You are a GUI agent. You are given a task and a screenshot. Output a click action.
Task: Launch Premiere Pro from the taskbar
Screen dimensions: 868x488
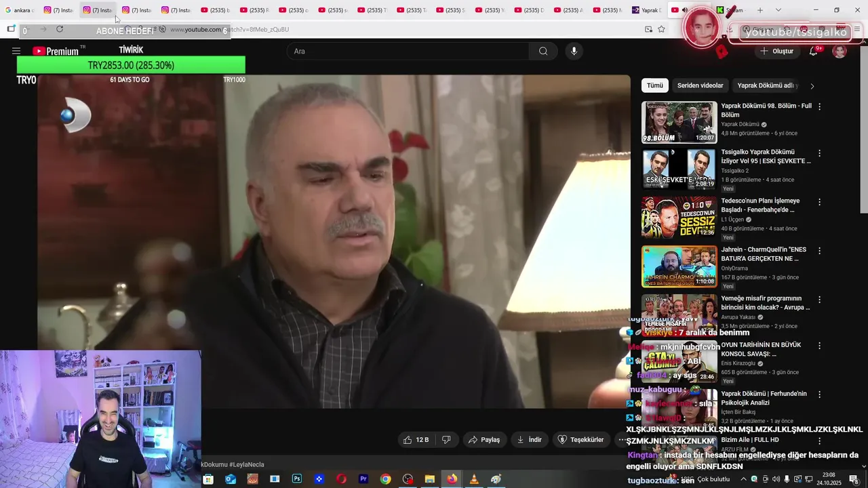(363, 479)
